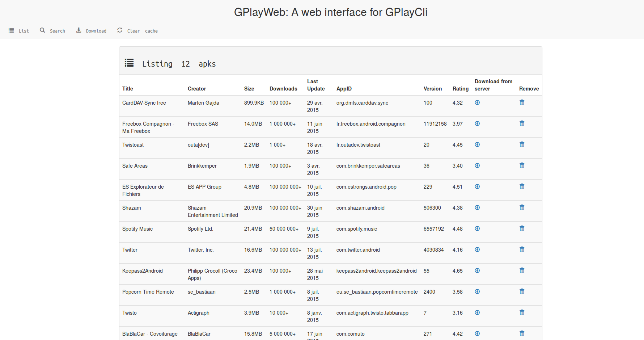
Task: Remove the Spotify Music apk
Action: tap(522, 228)
